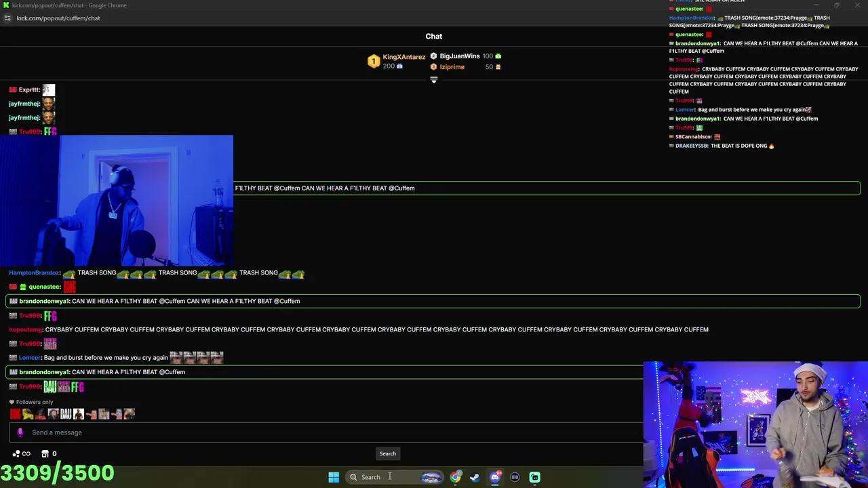The width and height of the screenshot is (868, 488).
Task: Open the channel points infinity icon
Action: pos(21,453)
